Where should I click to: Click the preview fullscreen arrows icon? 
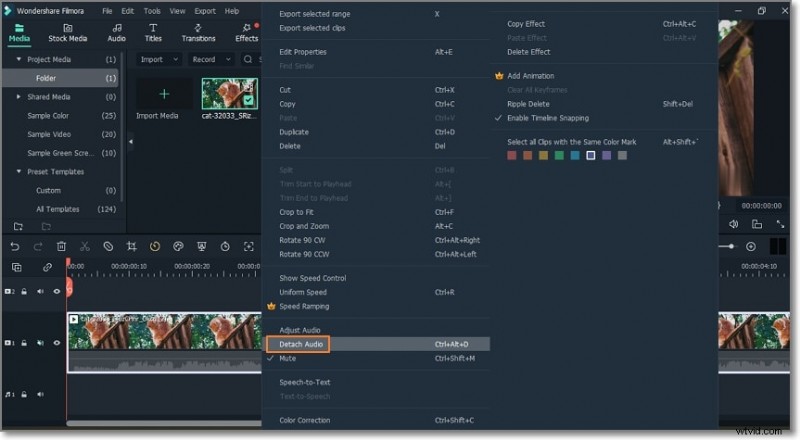click(x=780, y=224)
